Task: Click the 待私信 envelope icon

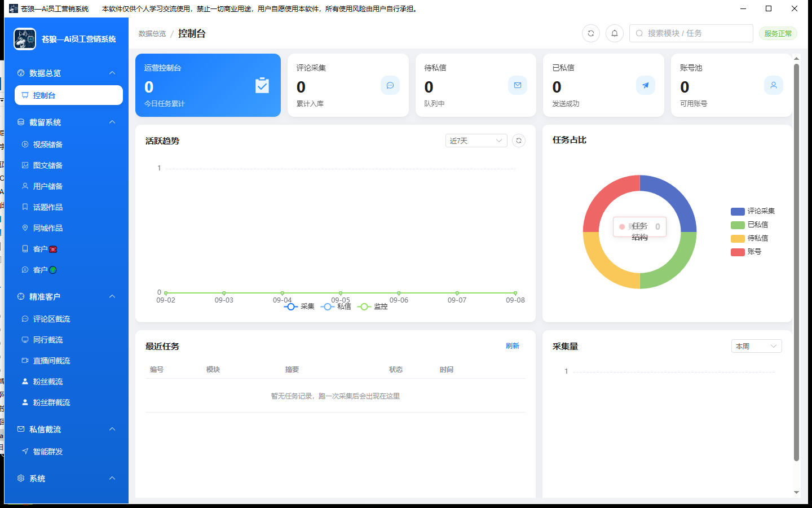Action: 518,85
